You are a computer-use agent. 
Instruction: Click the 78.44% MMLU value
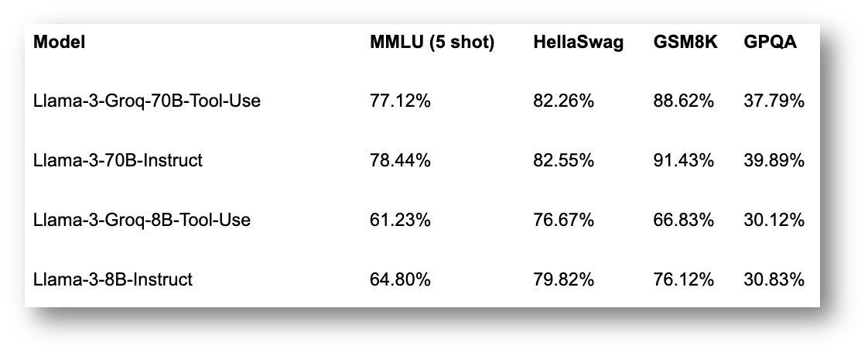400,160
